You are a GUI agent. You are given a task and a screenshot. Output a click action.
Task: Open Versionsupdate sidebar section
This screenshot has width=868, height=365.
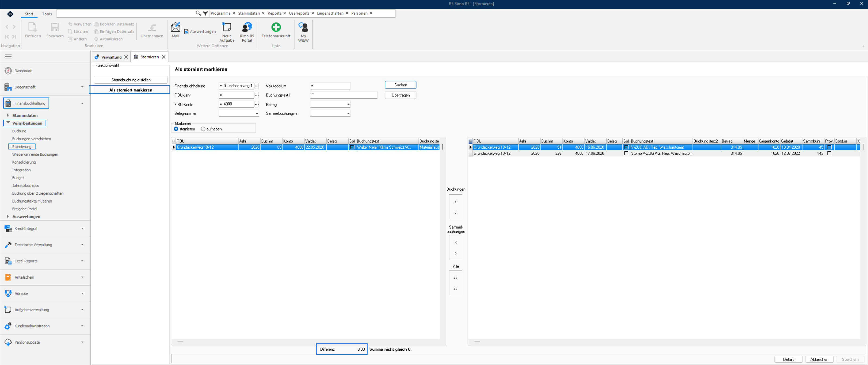[45, 342]
